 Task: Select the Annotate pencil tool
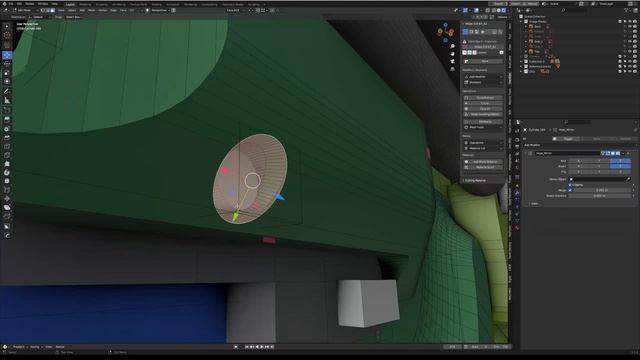click(7, 91)
